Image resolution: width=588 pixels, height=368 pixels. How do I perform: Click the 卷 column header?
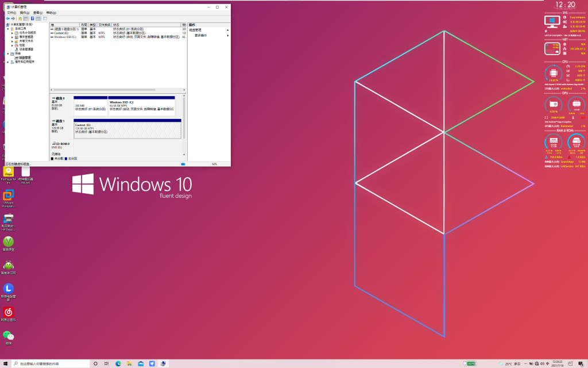click(x=65, y=25)
